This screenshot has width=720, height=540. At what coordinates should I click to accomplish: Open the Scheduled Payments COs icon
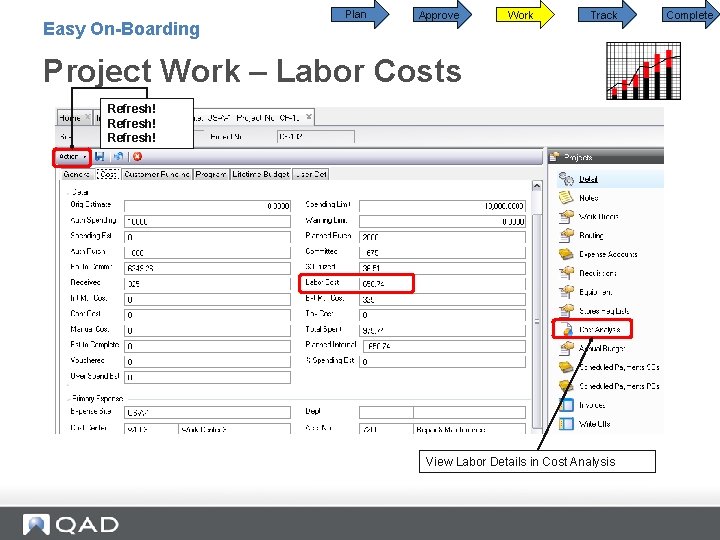tap(566, 367)
